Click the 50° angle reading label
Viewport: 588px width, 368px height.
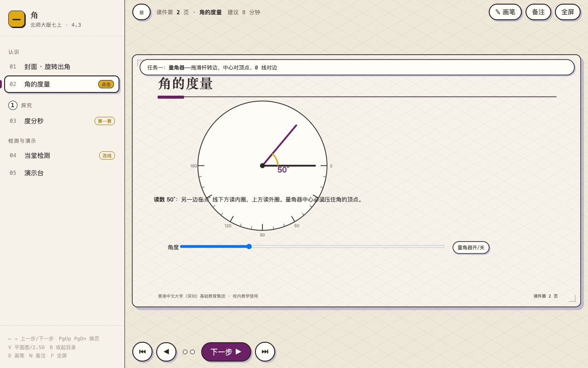click(x=283, y=170)
